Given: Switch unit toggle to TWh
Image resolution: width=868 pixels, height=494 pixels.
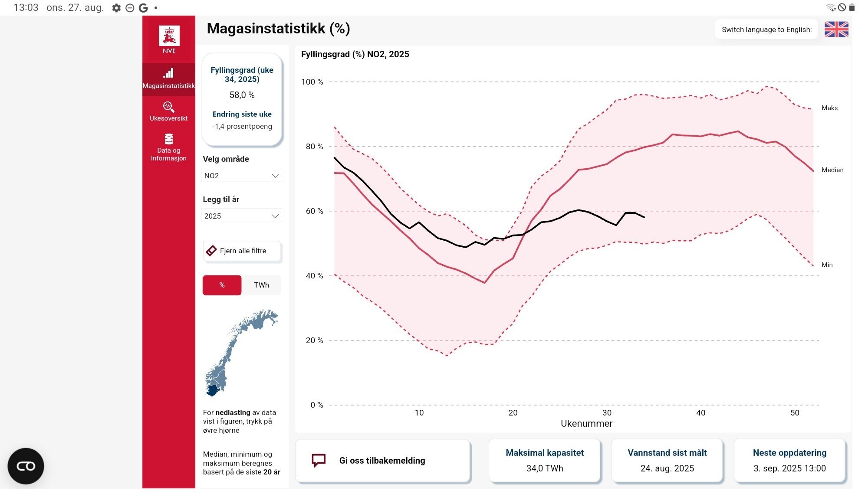Looking at the screenshot, I should [261, 285].
